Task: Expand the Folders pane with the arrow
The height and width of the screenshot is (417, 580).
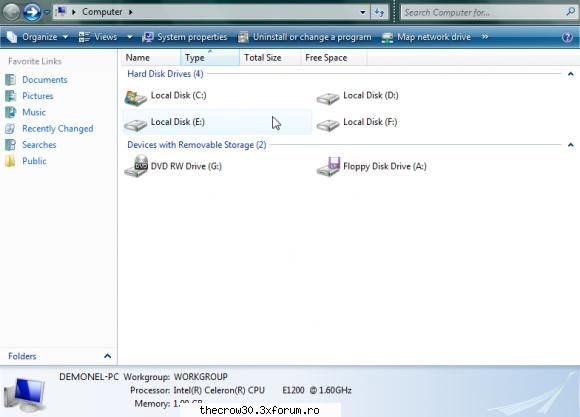Action: point(108,356)
